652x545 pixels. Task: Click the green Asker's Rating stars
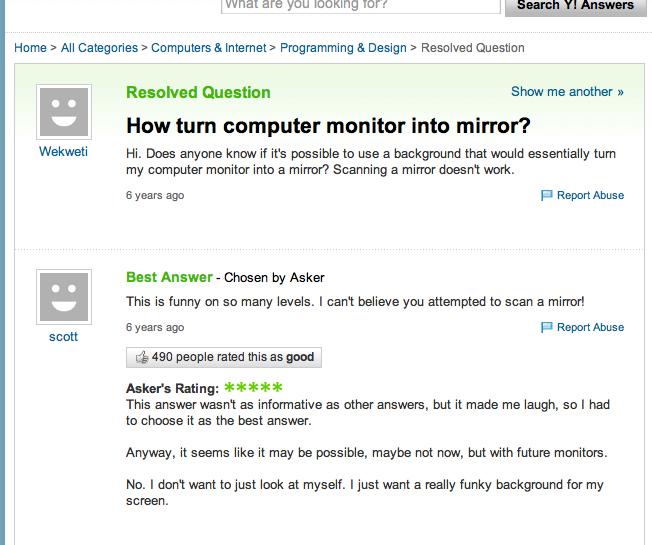(254, 388)
